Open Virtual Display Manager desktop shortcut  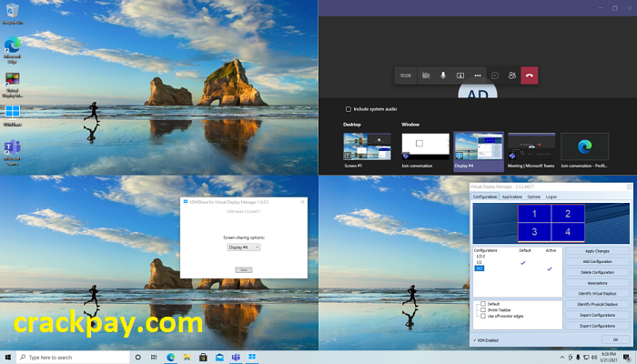coord(13,85)
